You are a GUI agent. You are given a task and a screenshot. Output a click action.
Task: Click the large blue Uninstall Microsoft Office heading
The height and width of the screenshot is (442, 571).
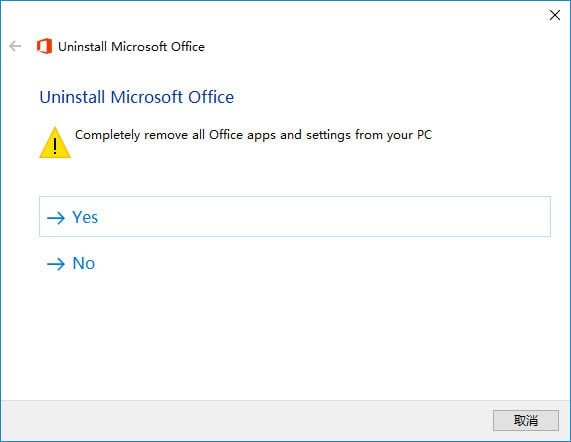tap(137, 97)
